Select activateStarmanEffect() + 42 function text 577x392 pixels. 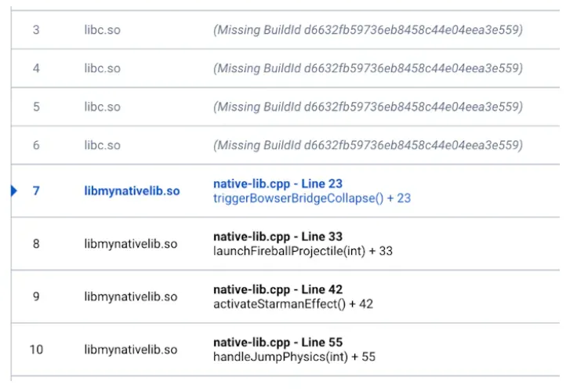pos(292,304)
